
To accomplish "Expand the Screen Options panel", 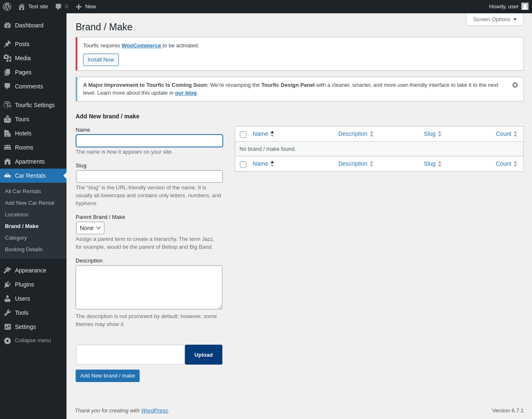I will point(495,20).
